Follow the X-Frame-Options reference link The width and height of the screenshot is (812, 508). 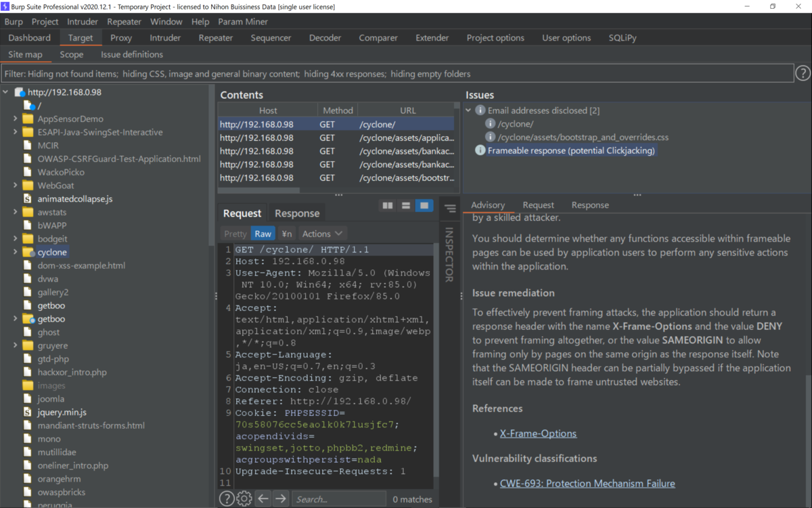tap(538, 433)
